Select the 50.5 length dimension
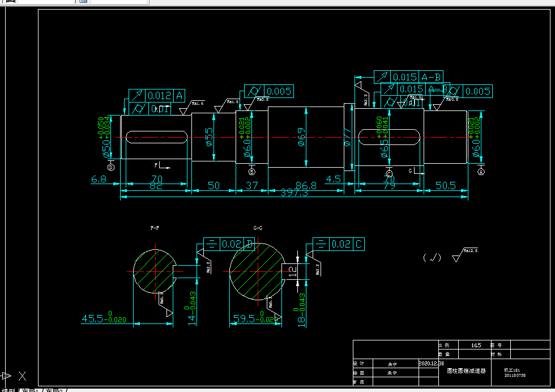This screenshot has width=555, height=392. [445, 186]
